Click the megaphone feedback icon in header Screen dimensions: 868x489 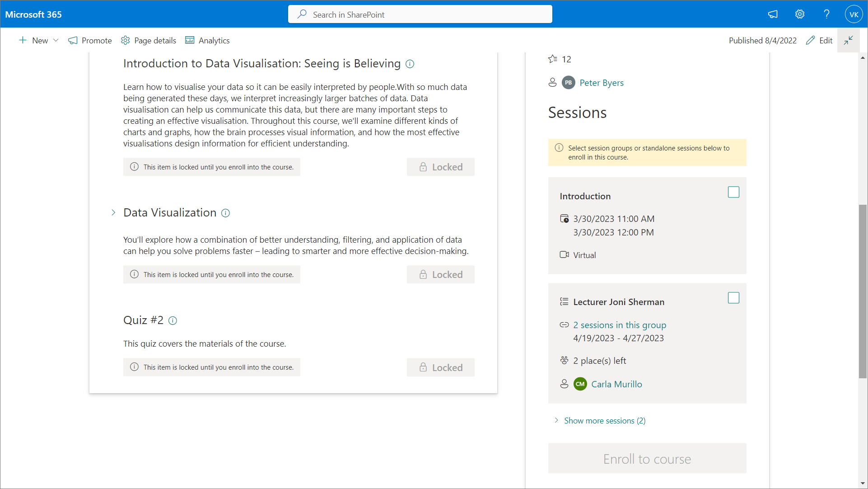point(773,14)
